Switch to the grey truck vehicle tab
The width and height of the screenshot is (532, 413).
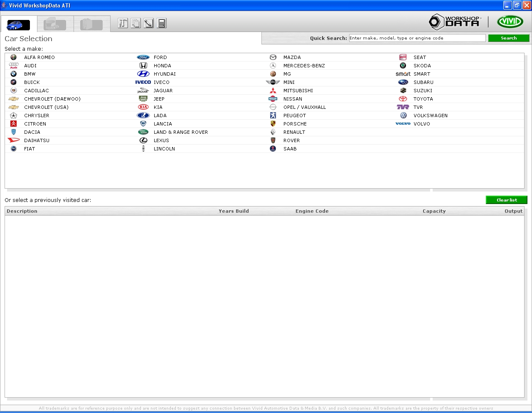point(55,24)
